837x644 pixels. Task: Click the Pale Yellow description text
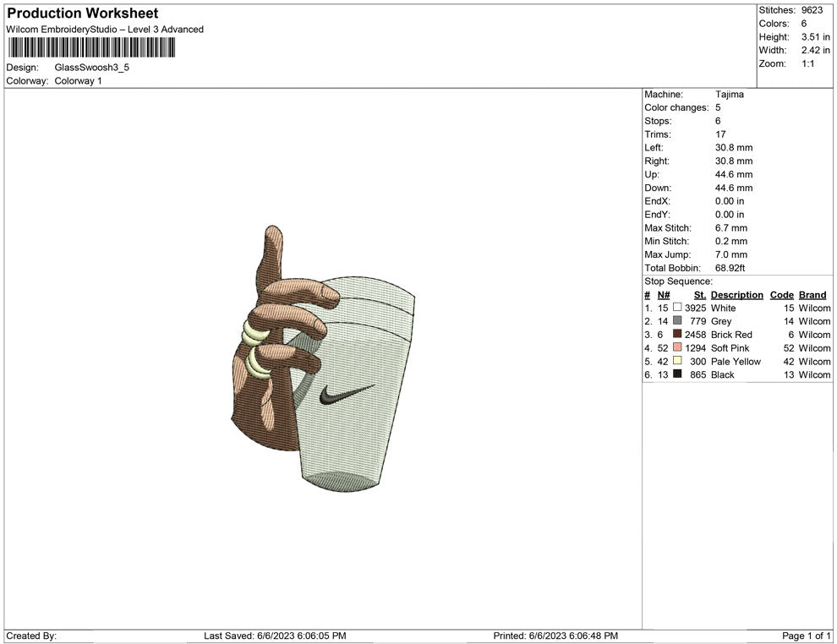pyautogui.click(x=736, y=361)
